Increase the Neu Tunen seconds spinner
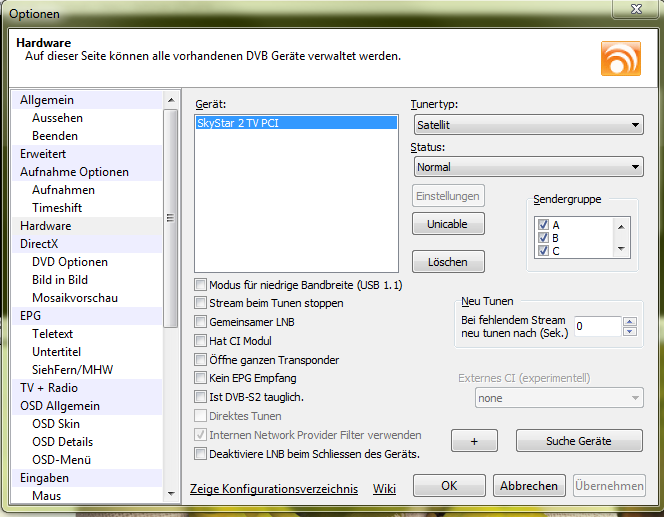 point(629,322)
